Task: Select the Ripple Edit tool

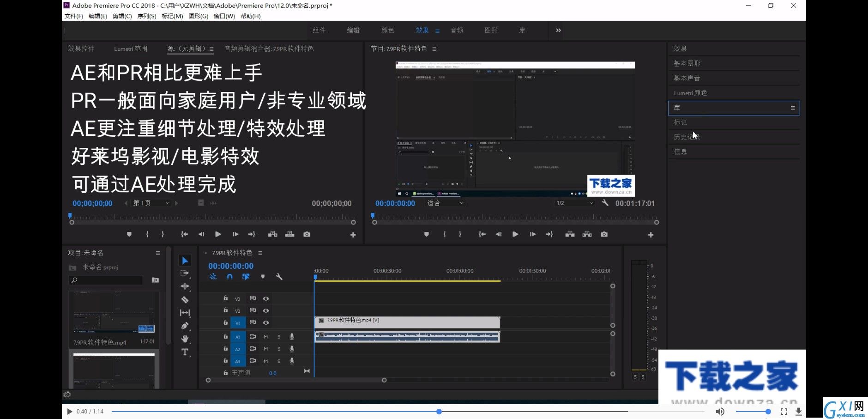Action: click(x=185, y=286)
